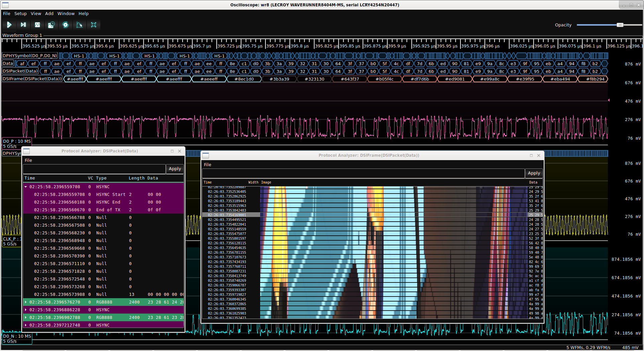
Task: Start acquisition with the play trigger icon
Action: coord(9,25)
